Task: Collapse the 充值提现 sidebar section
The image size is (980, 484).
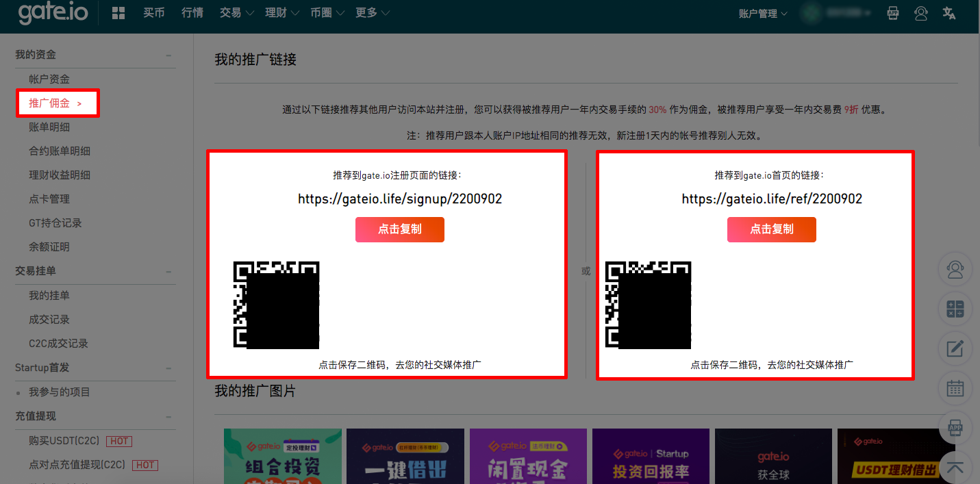Action: tap(168, 416)
